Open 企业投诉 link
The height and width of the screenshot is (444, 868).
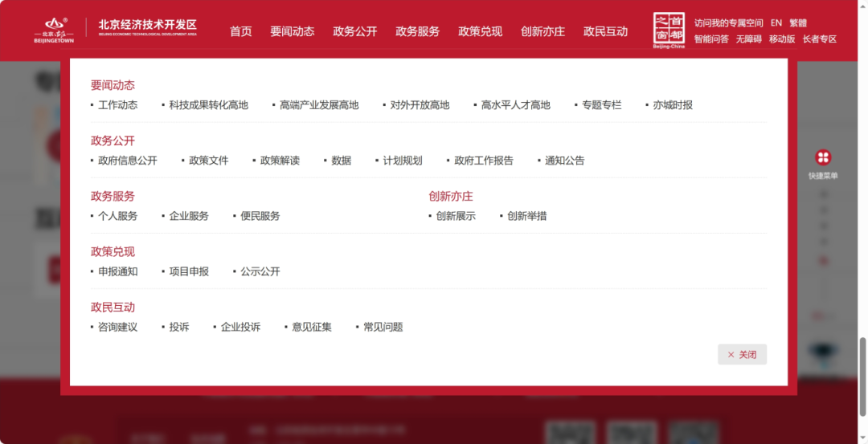coord(240,328)
